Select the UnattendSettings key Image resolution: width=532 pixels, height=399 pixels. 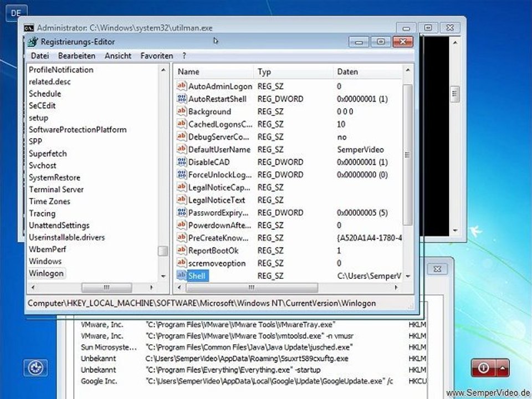click(x=59, y=226)
